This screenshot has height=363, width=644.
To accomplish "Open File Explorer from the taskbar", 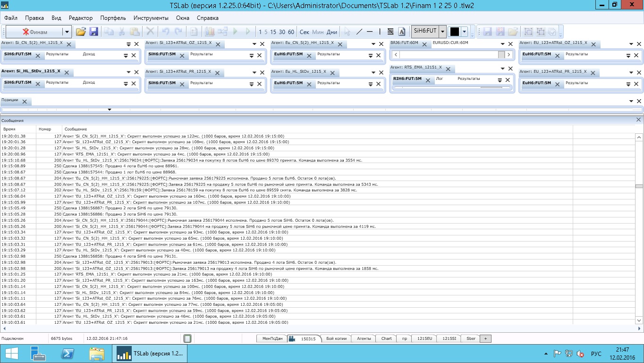I will (97, 353).
